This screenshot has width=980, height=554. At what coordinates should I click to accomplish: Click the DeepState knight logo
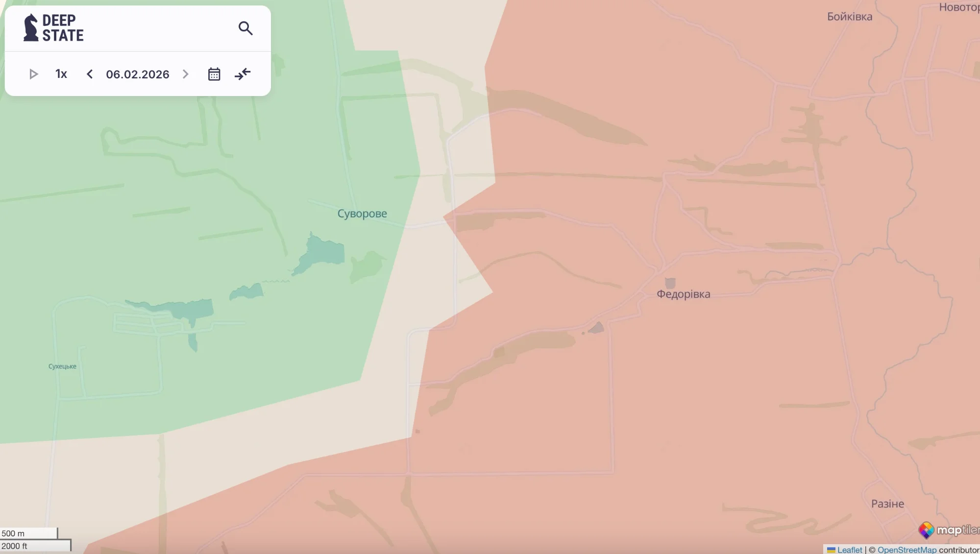coord(31,28)
